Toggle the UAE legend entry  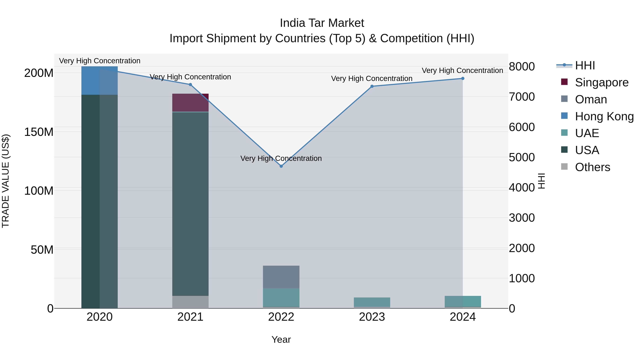pos(580,133)
